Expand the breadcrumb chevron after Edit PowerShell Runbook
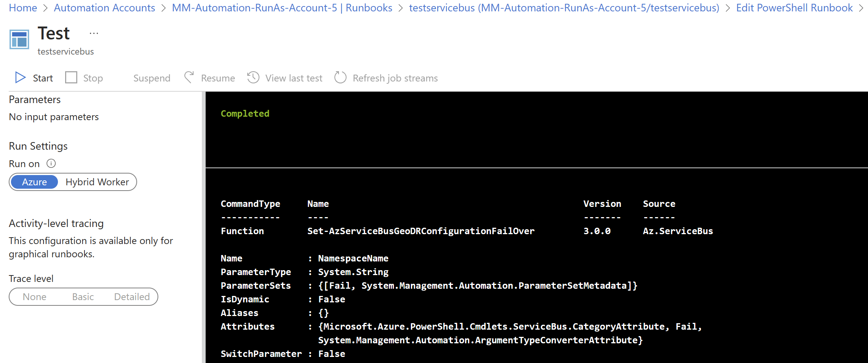The image size is (868, 363). 864,8
